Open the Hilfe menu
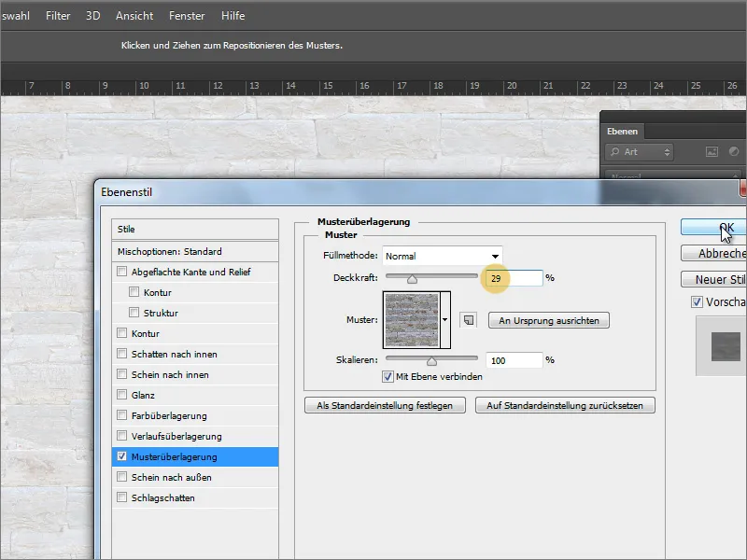747x560 pixels. point(233,16)
